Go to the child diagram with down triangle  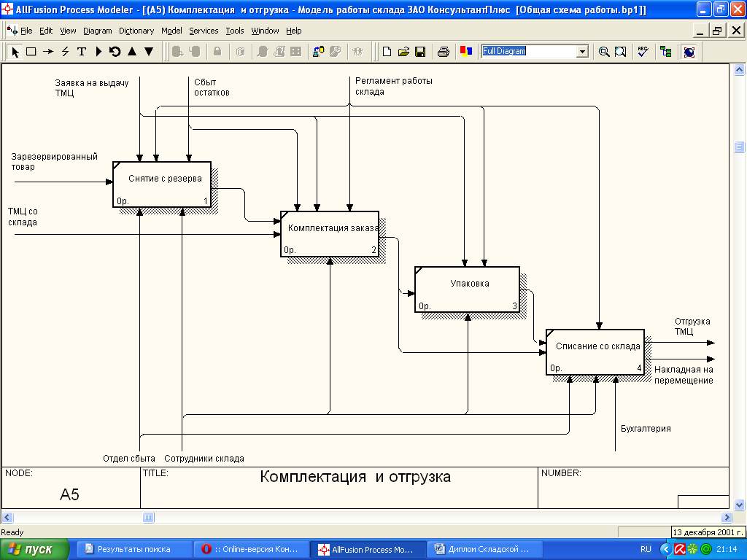coord(149,52)
